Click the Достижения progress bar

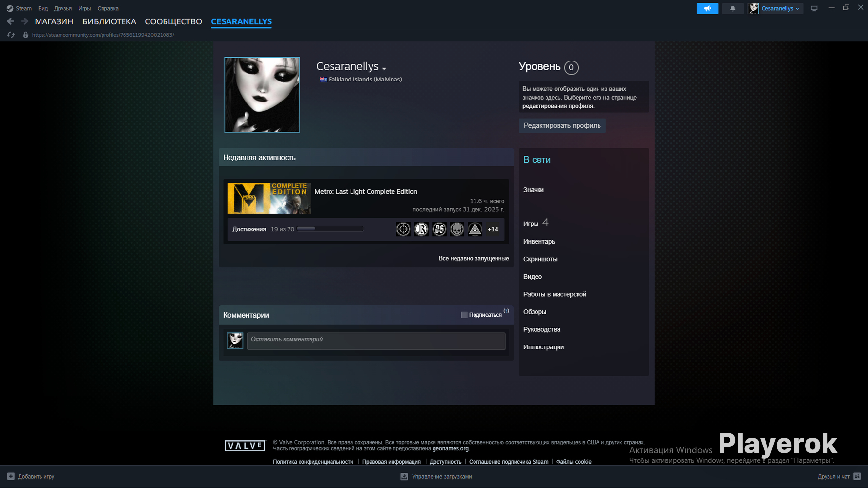[330, 229]
